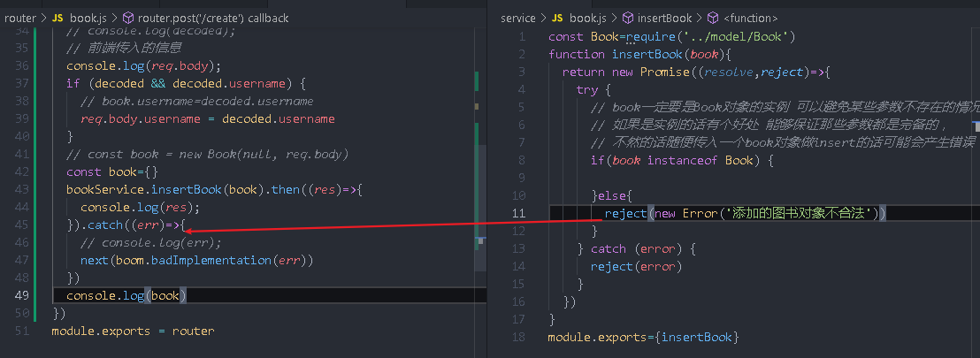This screenshot has width=980, height=358.
Task: Click the '}).catch((err)=>{' line
Action: tap(126, 225)
